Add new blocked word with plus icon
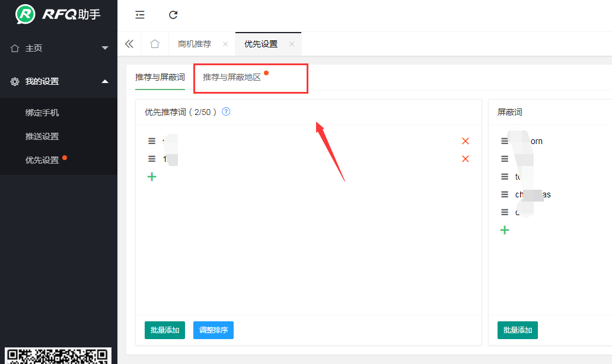This screenshot has width=612, height=364. (505, 230)
